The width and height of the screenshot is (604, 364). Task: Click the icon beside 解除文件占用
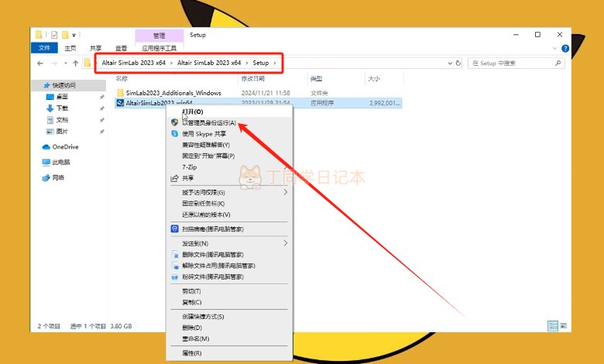(175, 266)
